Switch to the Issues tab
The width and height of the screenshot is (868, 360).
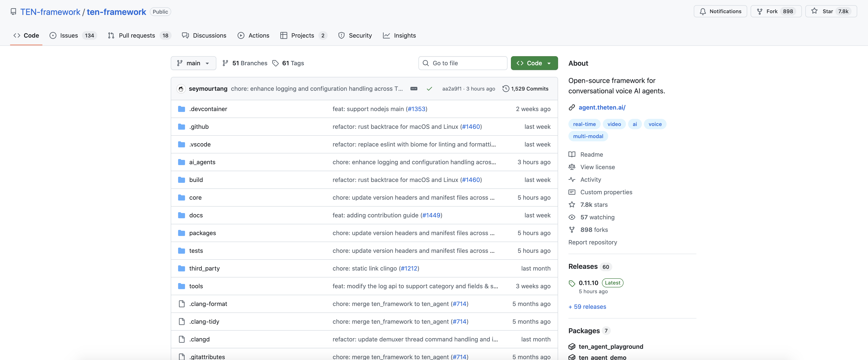click(x=69, y=35)
